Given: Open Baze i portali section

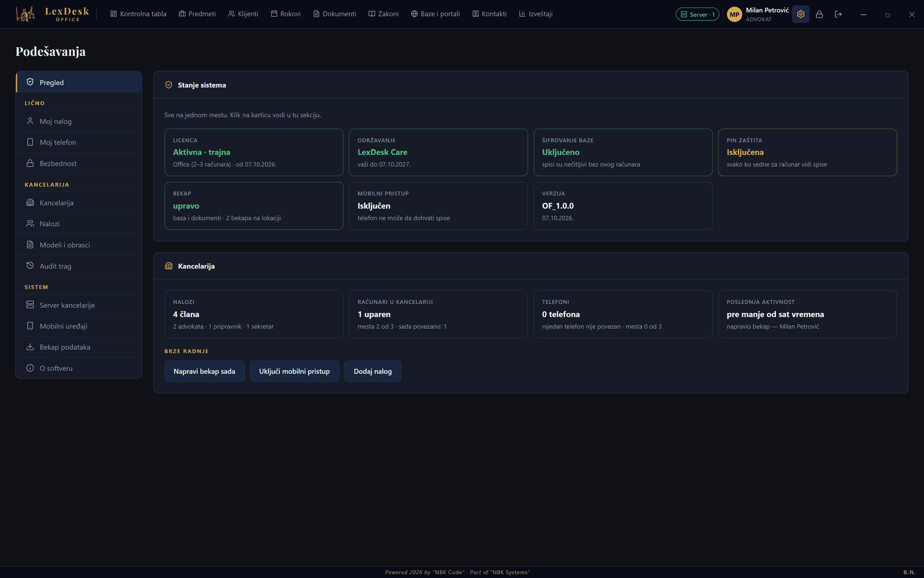Looking at the screenshot, I should [x=435, y=14].
